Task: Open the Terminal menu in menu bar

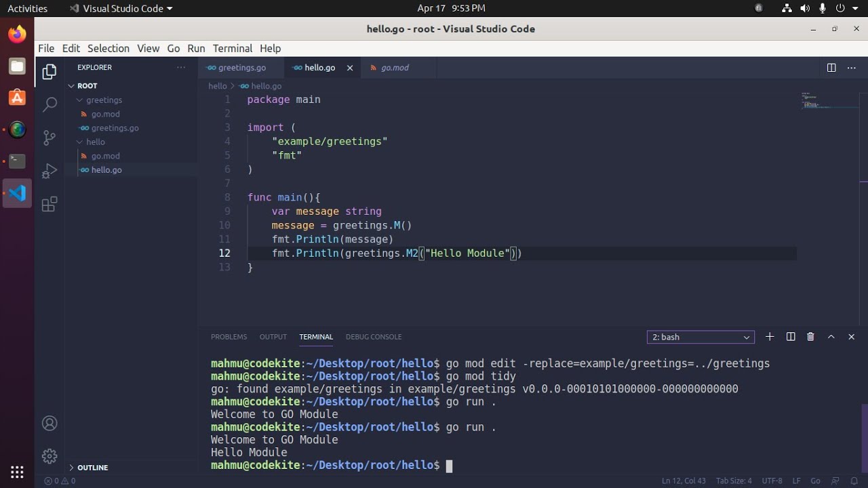Action: tap(232, 48)
